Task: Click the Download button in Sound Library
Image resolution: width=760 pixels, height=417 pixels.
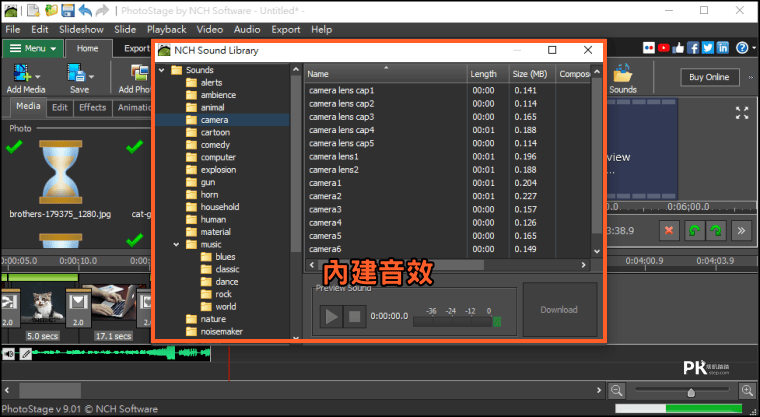Action: 559,310
